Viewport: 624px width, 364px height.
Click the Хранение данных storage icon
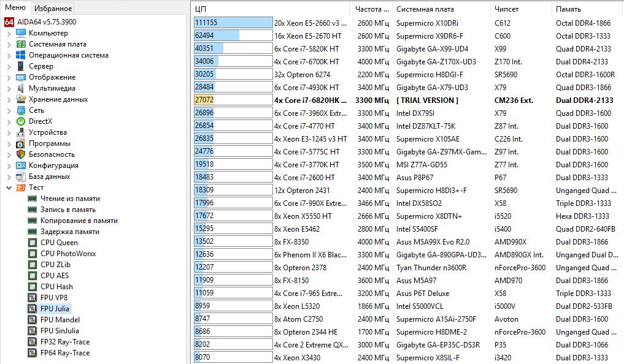(x=21, y=99)
